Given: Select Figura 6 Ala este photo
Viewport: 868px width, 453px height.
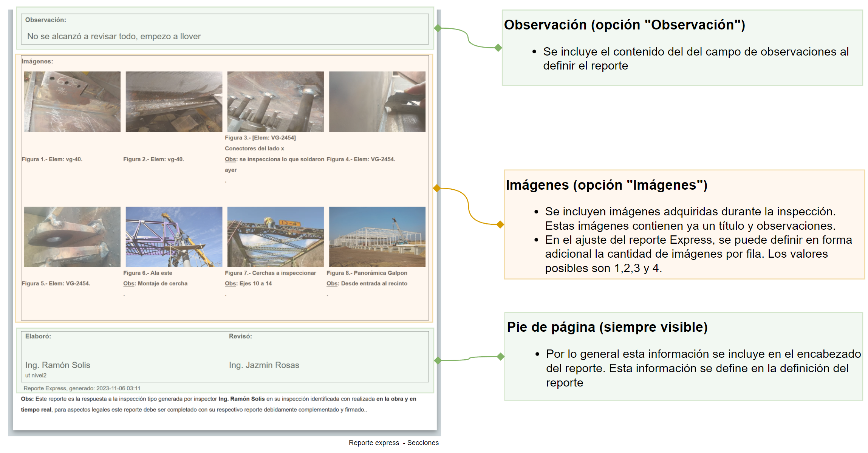Looking at the screenshot, I should (x=174, y=237).
